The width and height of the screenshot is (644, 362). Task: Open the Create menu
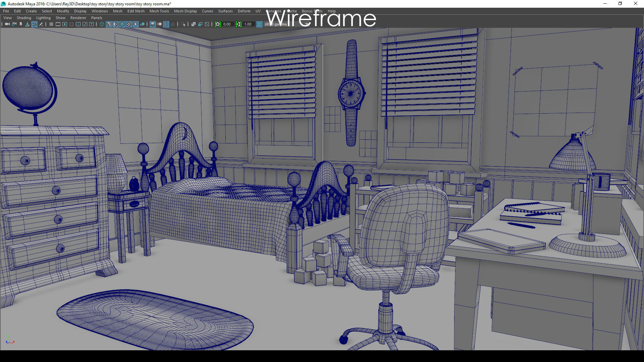(32, 11)
